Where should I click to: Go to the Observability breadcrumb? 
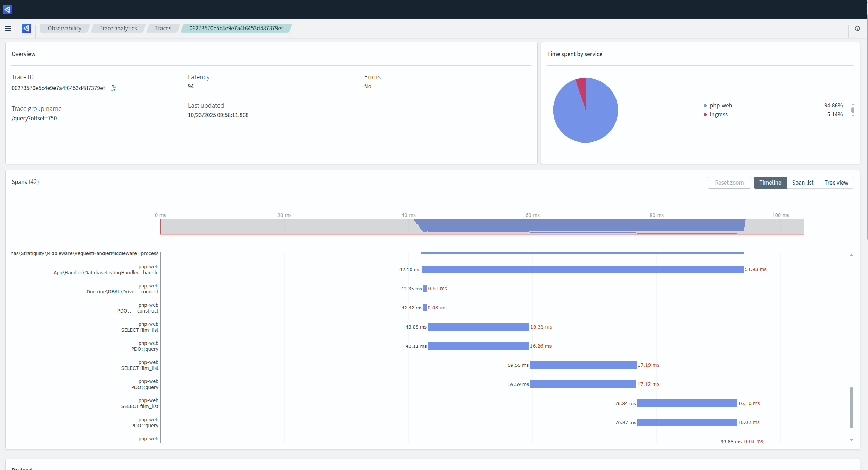pyautogui.click(x=65, y=29)
